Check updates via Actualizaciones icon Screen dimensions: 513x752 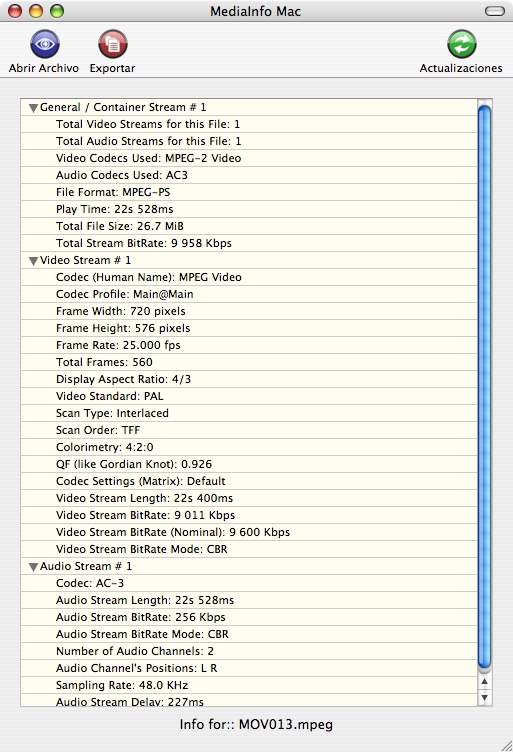462,44
